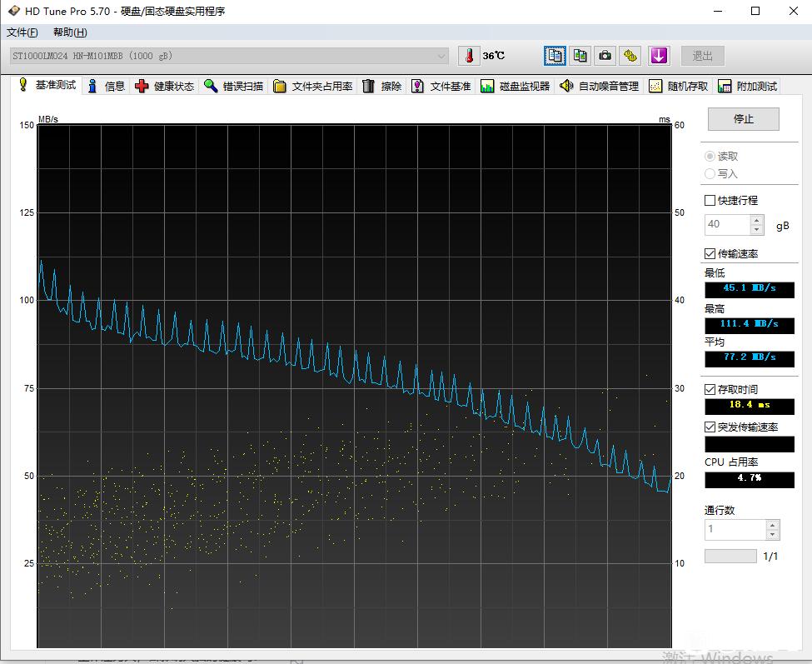
Task: Copy text results to clipboard icon
Action: (x=555, y=56)
